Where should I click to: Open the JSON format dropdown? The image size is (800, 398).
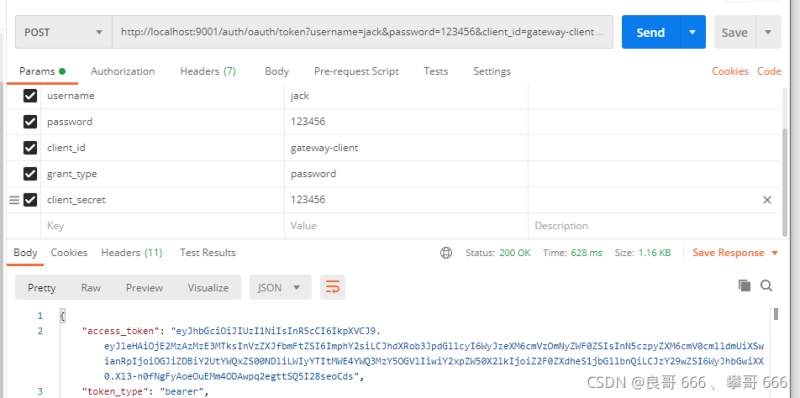[280, 288]
